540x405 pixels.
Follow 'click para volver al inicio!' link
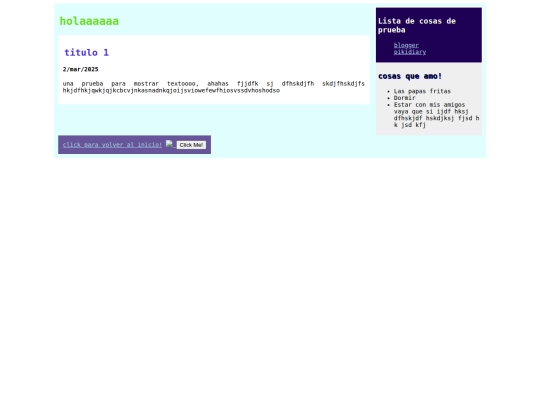(x=112, y=145)
